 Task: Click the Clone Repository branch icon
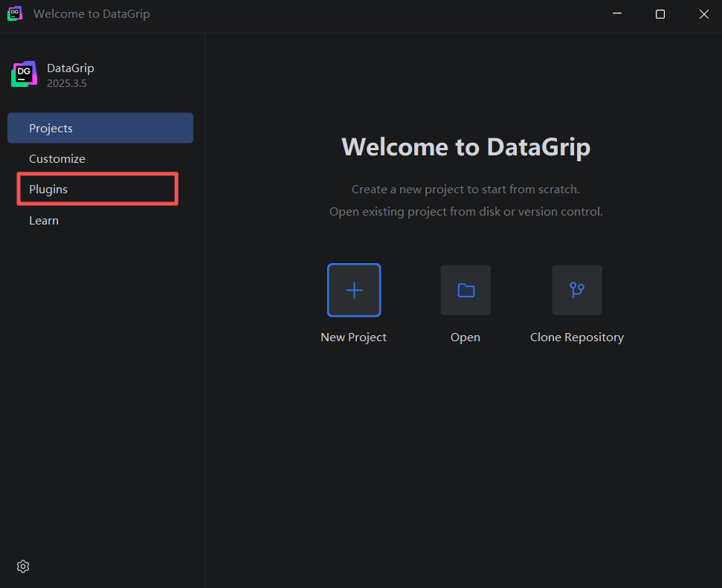pos(577,290)
